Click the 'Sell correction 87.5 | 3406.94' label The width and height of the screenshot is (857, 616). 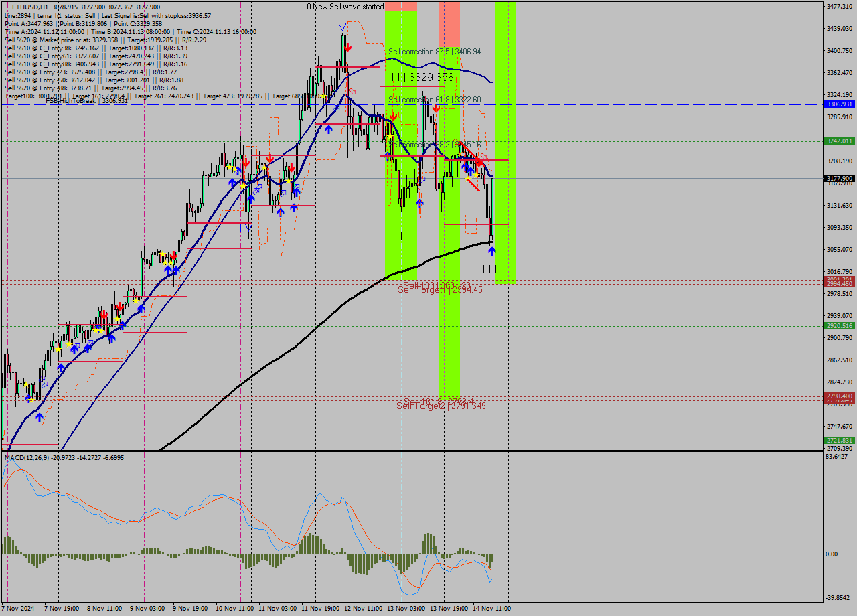(x=435, y=51)
